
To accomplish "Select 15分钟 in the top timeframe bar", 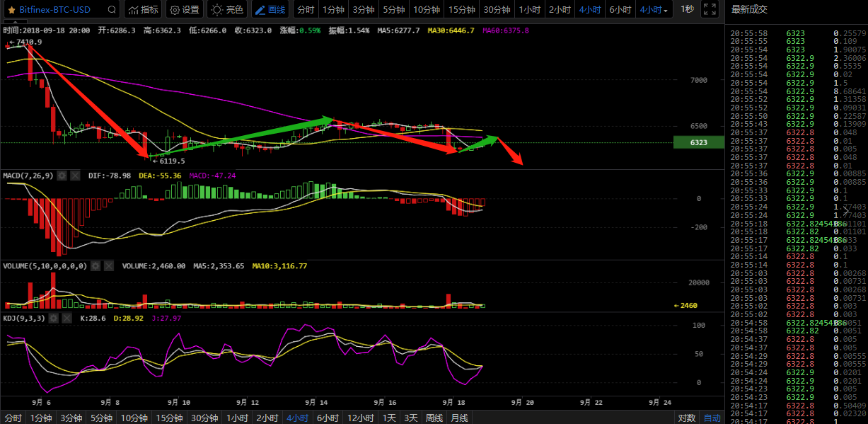I will (x=462, y=10).
